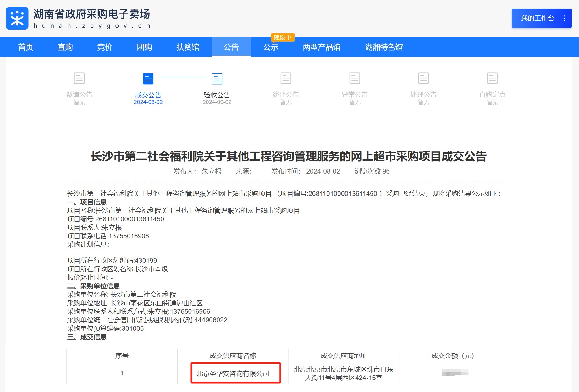Go to the 首页 navigation tab
This screenshot has height=392, width=579.
(26, 47)
